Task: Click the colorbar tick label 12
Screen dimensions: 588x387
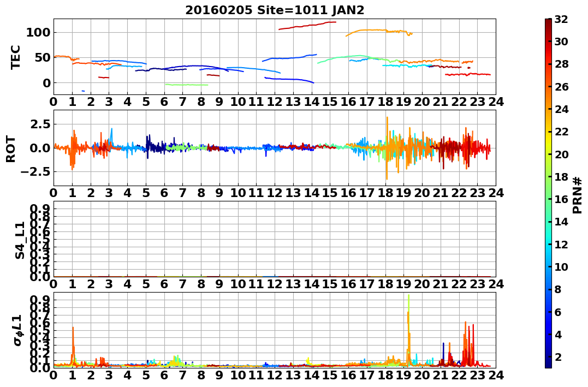Action: (561, 244)
